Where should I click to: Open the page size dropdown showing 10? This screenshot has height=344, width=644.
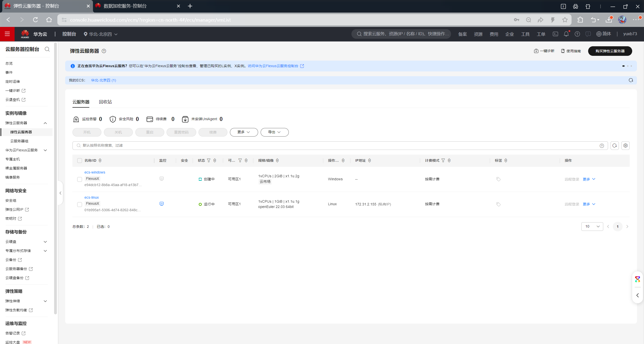592,227
